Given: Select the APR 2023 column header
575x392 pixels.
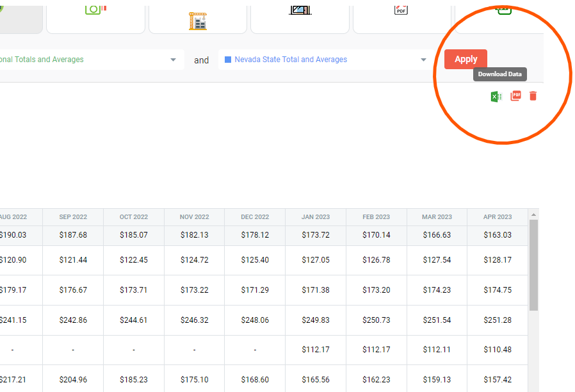Looking at the screenshot, I should pos(498,217).
